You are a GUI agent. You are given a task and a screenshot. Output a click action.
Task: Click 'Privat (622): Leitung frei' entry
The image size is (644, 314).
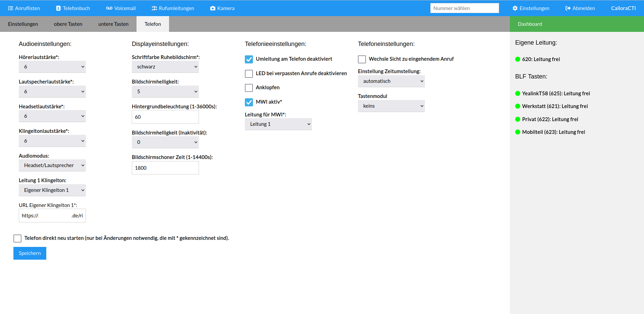pos(550,119)
